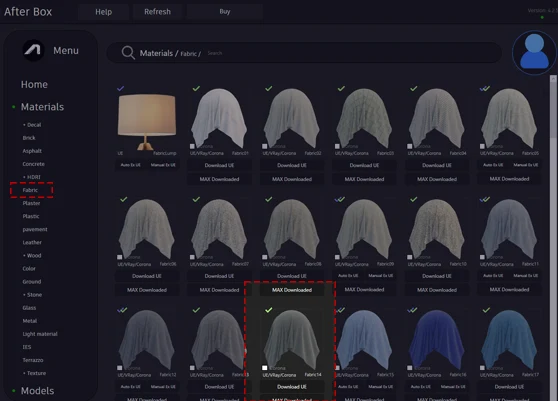Viewport: 558px width, 401px height.
Task: Tick the checkbox on the Fabric06 card
Action: coord(120,257)
